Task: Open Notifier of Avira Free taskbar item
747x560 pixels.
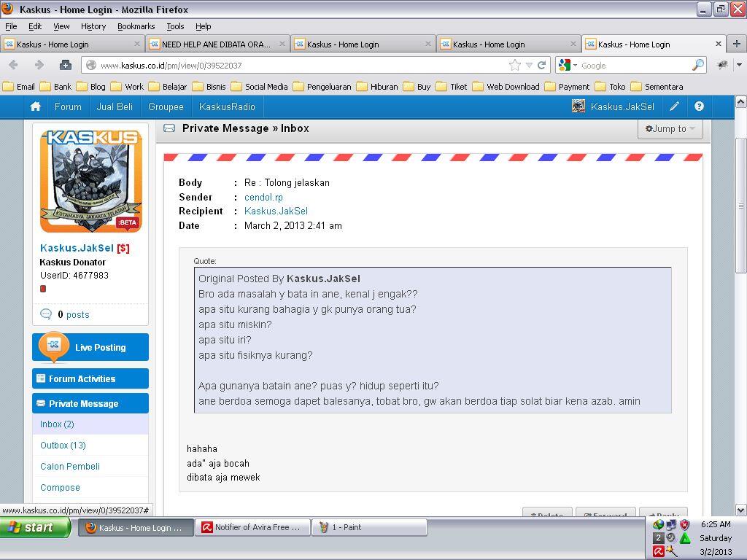Action: pos(252,527)
